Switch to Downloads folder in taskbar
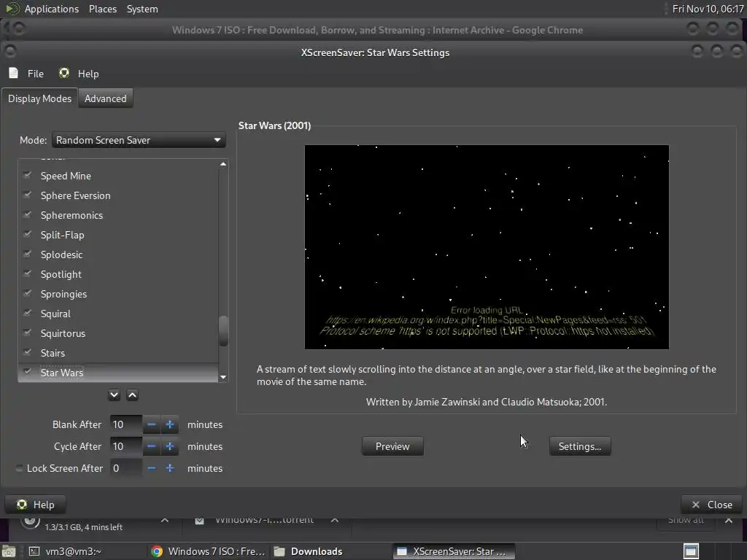 pos(308,551)
